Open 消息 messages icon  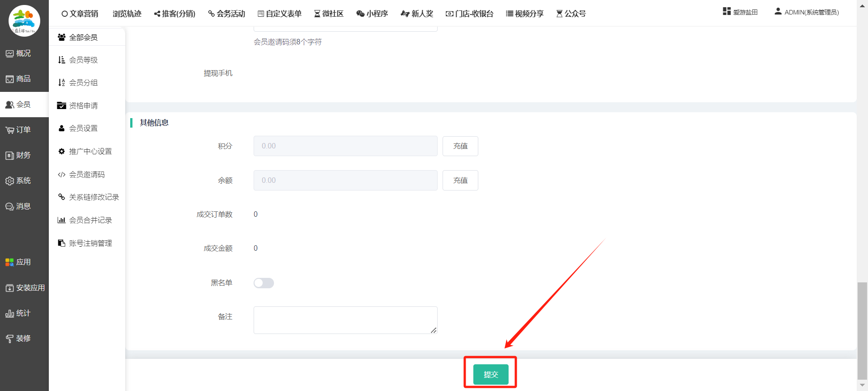tap(9, 206)
